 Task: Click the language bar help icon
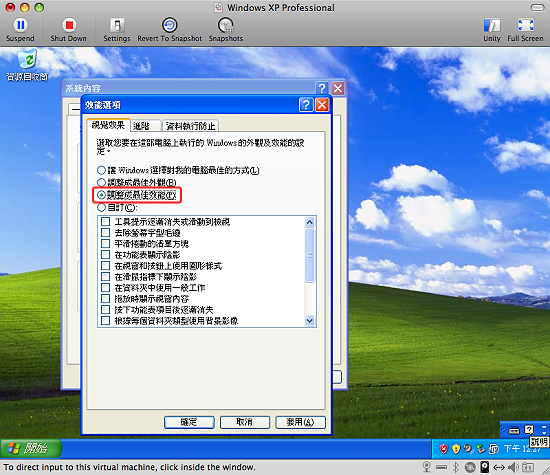tap(529, 430)
